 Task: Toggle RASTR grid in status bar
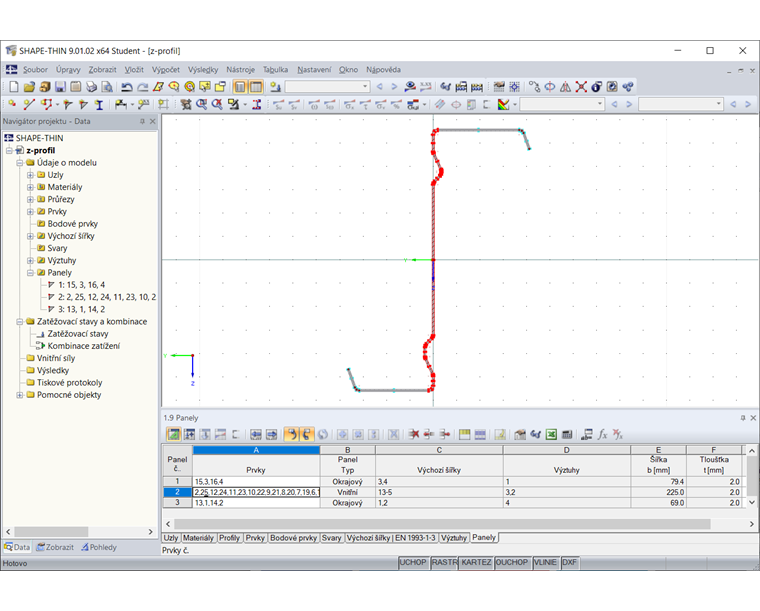click(x=444, y=562)
